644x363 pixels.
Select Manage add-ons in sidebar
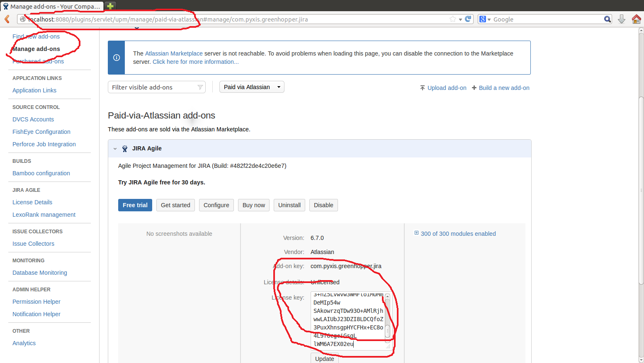pyautogui.click(x=36, y=49)
